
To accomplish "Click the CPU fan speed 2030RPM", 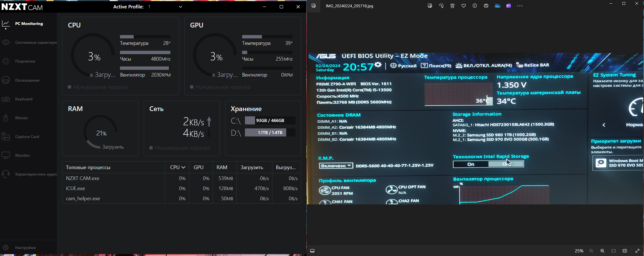I will coord(161,75).
